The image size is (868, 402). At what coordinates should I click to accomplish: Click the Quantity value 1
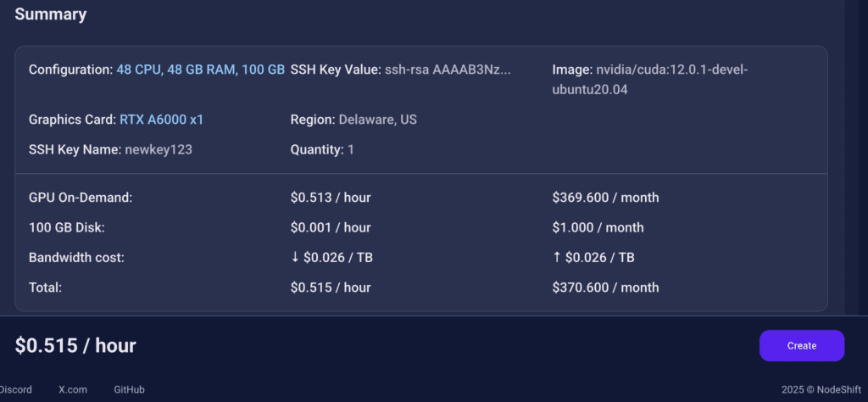[350, 149]
